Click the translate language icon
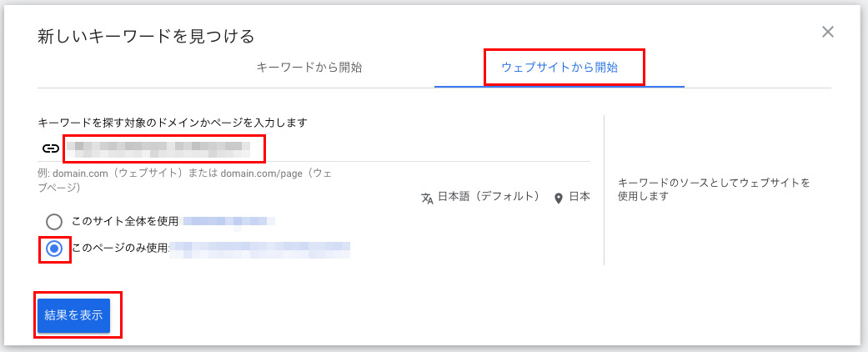The image size is (868, 352). (x=427, y=199)
